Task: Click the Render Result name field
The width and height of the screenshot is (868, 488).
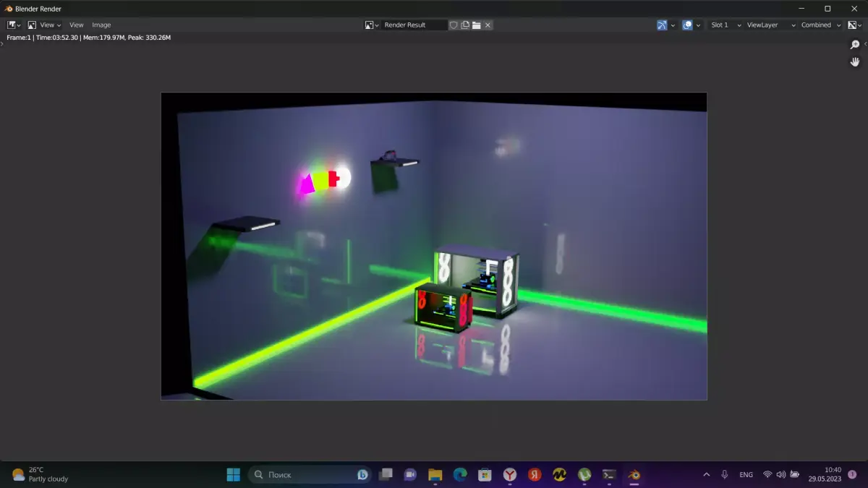Action: [x=416, y=25]
